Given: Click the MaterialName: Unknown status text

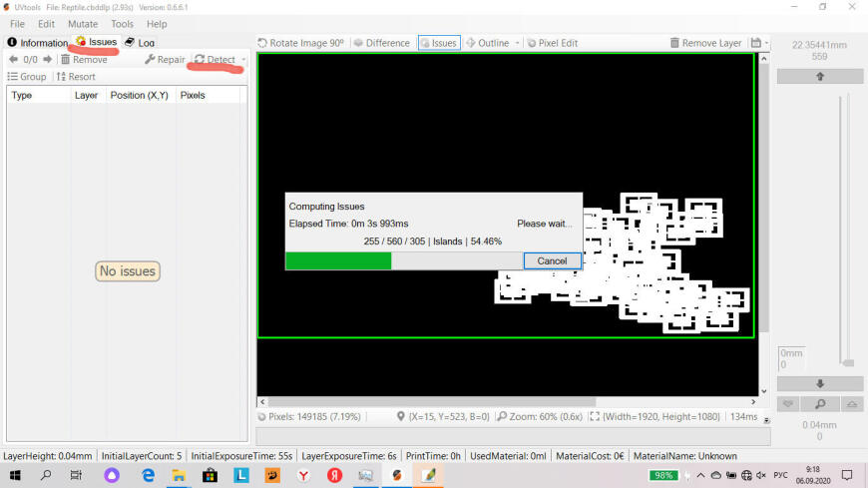Looking at the screenshot, I should (x=684, y=456).
